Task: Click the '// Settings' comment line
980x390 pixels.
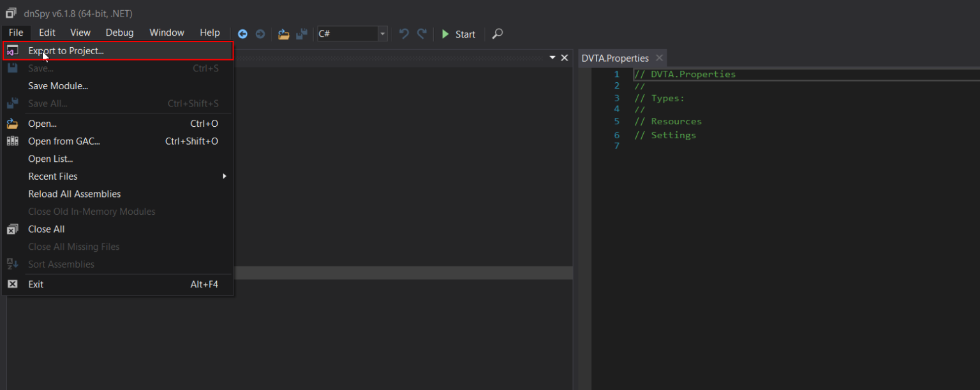Action: tap(665, 135)
